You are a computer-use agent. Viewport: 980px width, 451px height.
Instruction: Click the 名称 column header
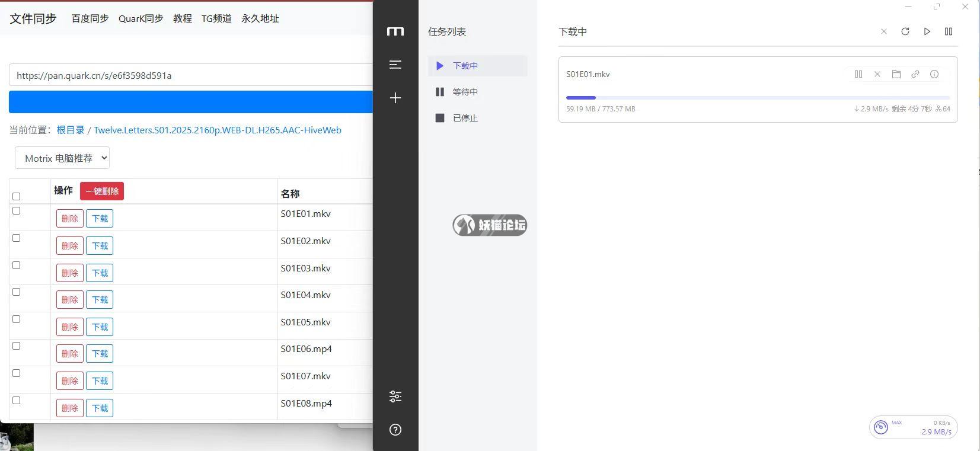[291, 194]
